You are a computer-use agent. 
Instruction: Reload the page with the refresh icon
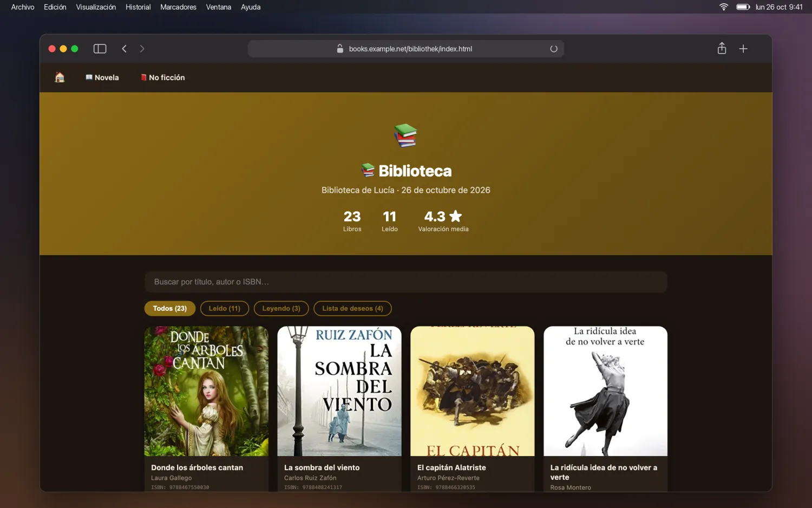pos(553,49)
